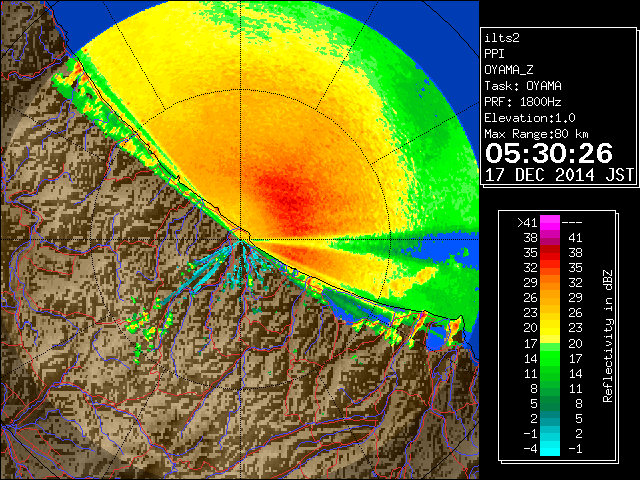Click the '05:30:26' timestamp
This screenshot has width=640, height=480.
pyautogui.click(x=549, y=153)
